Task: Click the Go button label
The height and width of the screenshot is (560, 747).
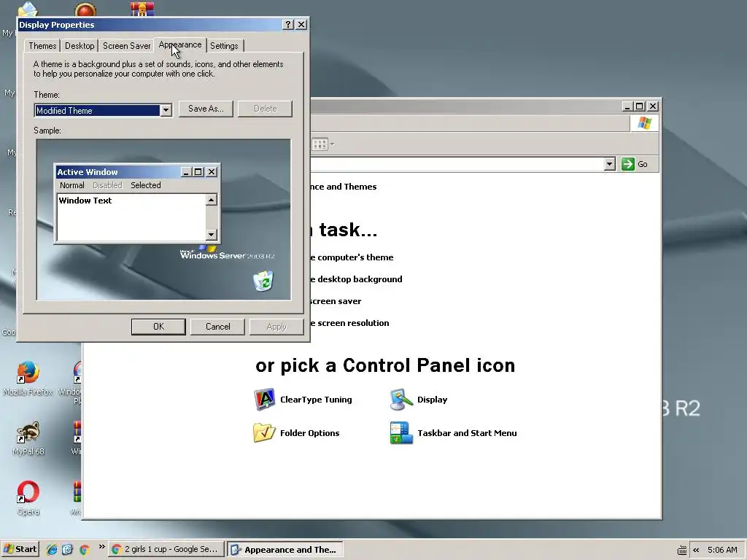Action: 643,164
